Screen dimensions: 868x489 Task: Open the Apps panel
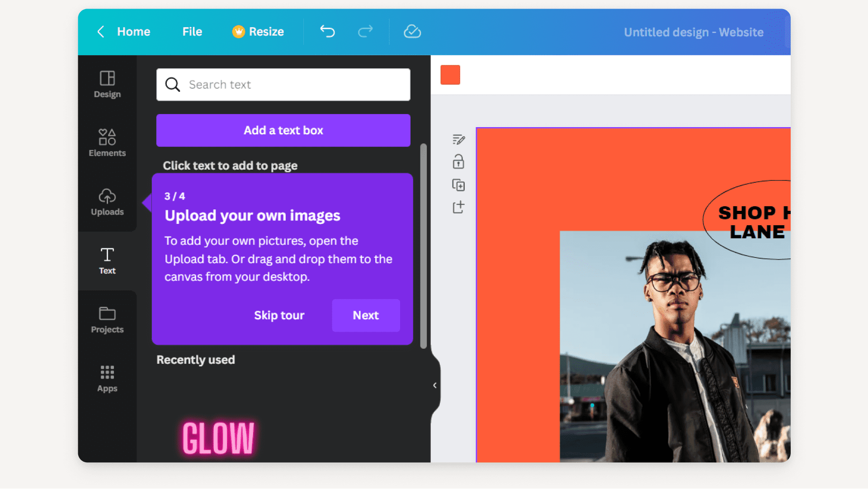(x=107, y=378)
